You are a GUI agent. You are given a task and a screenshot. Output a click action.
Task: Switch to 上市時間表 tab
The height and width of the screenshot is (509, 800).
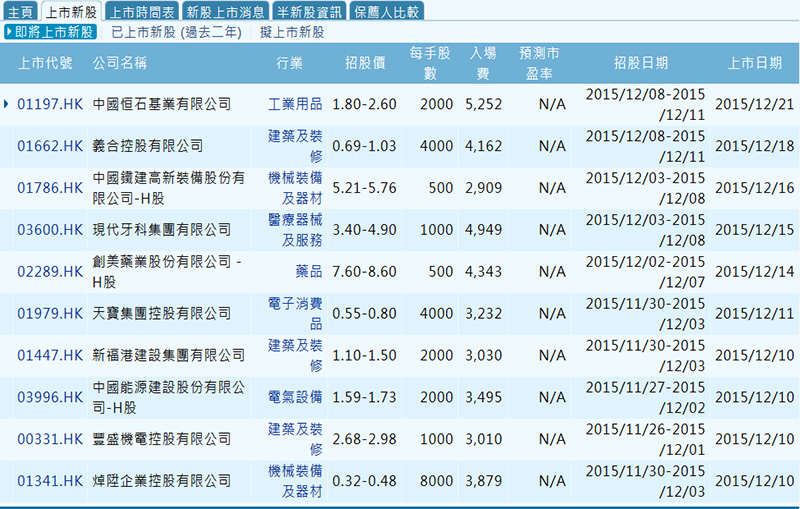click(142, 12)
